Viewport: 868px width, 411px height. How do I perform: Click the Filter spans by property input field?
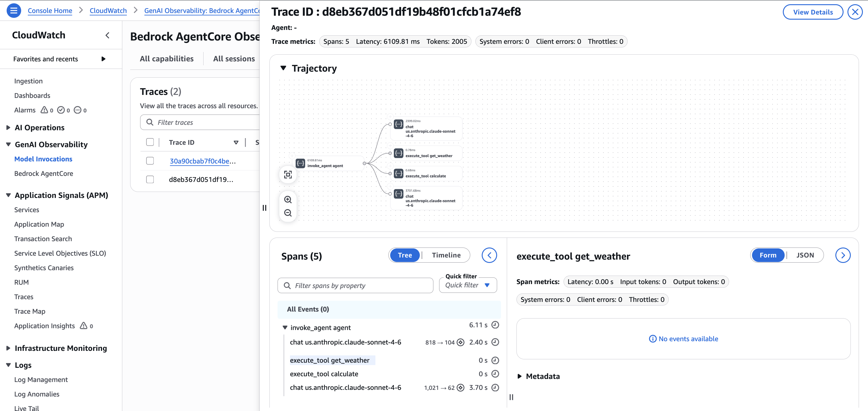click(x=355, y=285)
